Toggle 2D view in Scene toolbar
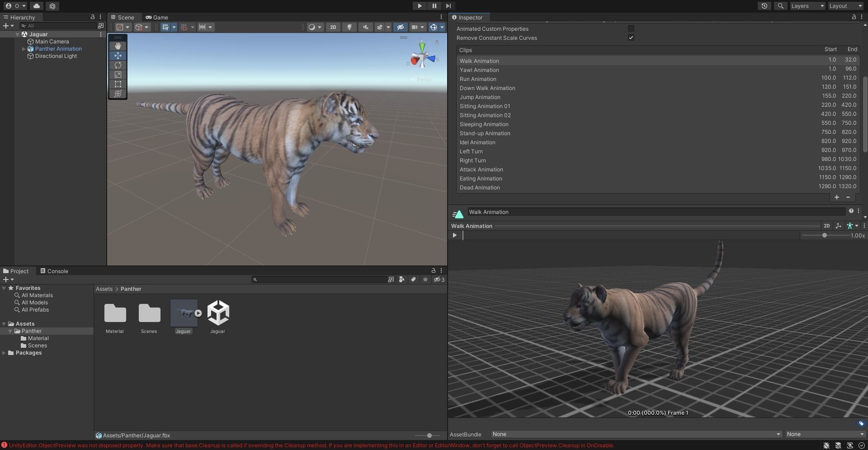 tap(333, 27)
